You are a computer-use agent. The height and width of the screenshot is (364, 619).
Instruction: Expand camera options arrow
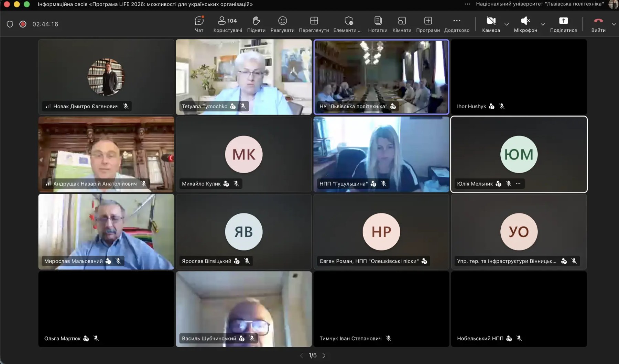pos(507,24)
